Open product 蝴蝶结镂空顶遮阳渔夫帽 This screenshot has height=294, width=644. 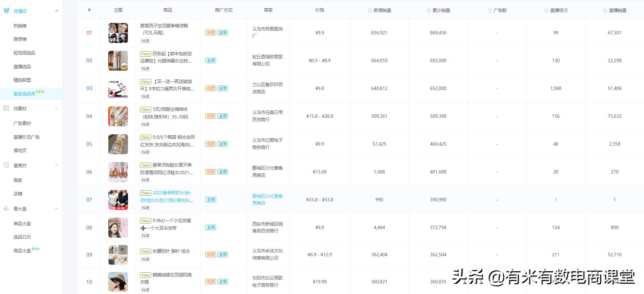click(x=166, y=278)
